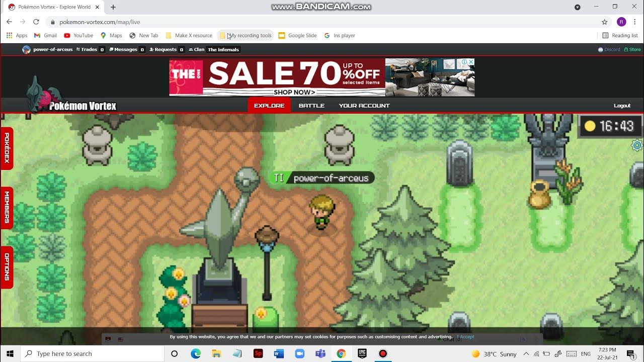644x362 pixels.
Task: Click the power-of-arceus player name tag
Action: [322, 178]
